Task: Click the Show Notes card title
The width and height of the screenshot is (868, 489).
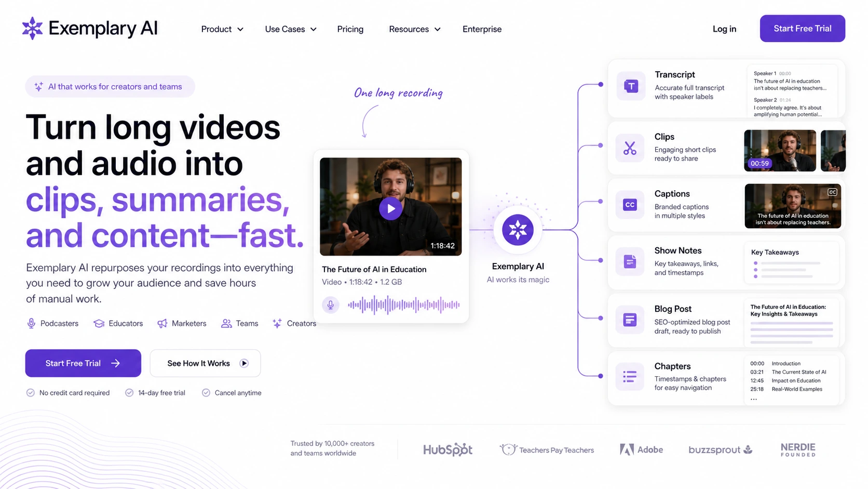Action: point(678,250)
